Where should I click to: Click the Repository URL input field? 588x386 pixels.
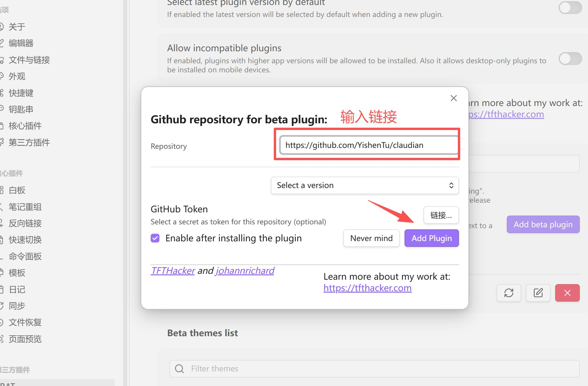click(x=368, y=145)
